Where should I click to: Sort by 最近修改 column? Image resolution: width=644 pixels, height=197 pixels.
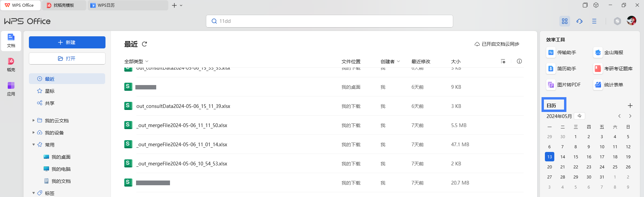tap(421, 62)
